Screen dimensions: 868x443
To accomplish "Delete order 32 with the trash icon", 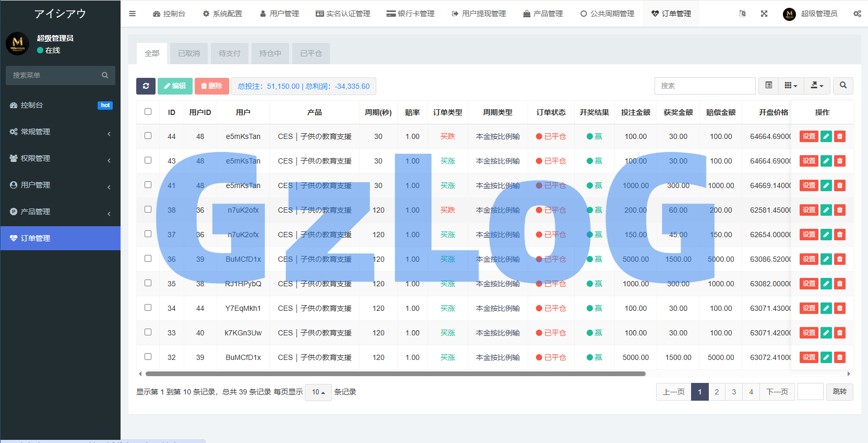I will [x=840, y=357].
